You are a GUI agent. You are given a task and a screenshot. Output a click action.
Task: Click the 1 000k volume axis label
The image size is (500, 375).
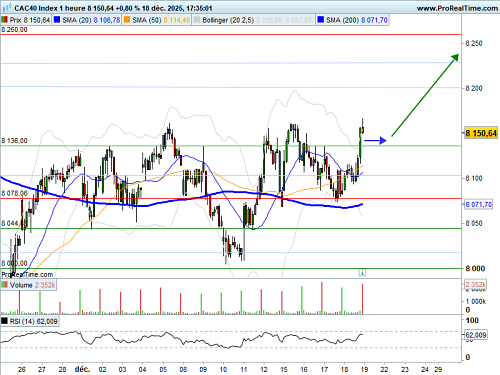pos(476,301)
